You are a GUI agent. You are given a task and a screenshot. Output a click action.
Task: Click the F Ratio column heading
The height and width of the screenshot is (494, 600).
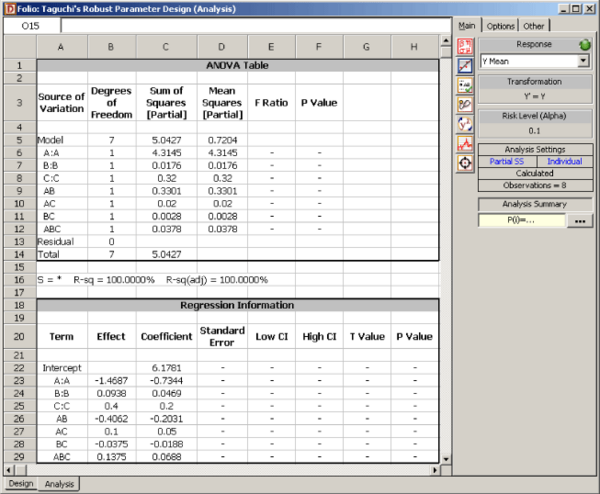point(271,103)
